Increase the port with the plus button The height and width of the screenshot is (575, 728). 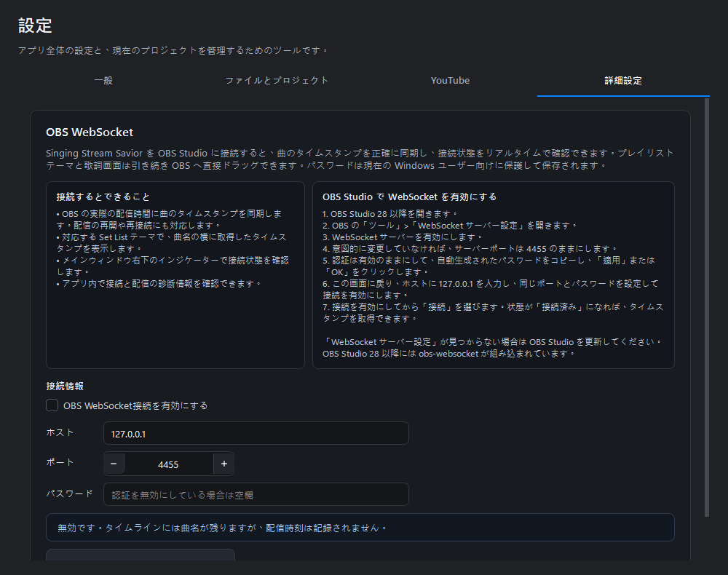tap(223, 464)
